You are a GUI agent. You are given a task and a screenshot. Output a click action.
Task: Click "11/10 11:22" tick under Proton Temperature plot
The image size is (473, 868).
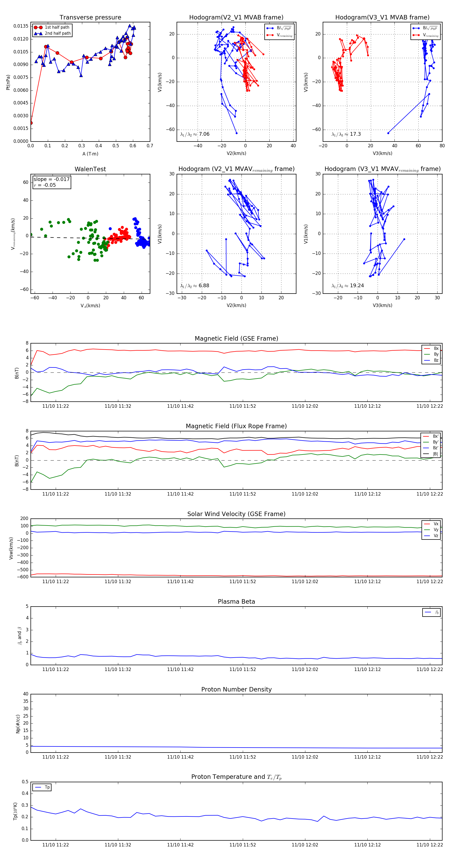(55, 845)
